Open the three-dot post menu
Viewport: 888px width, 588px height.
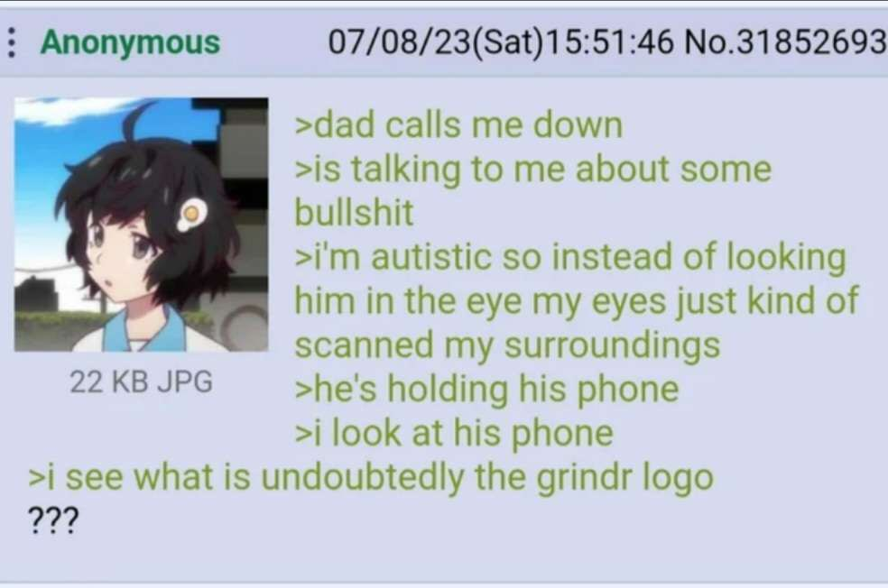(x=10, y=43)
